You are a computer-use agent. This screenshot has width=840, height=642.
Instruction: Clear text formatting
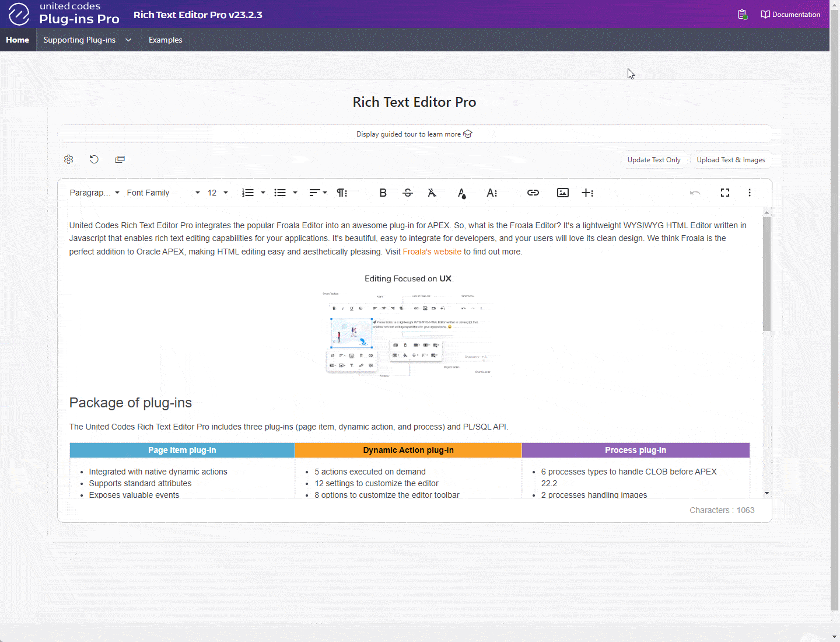click(x=432, y=193)
